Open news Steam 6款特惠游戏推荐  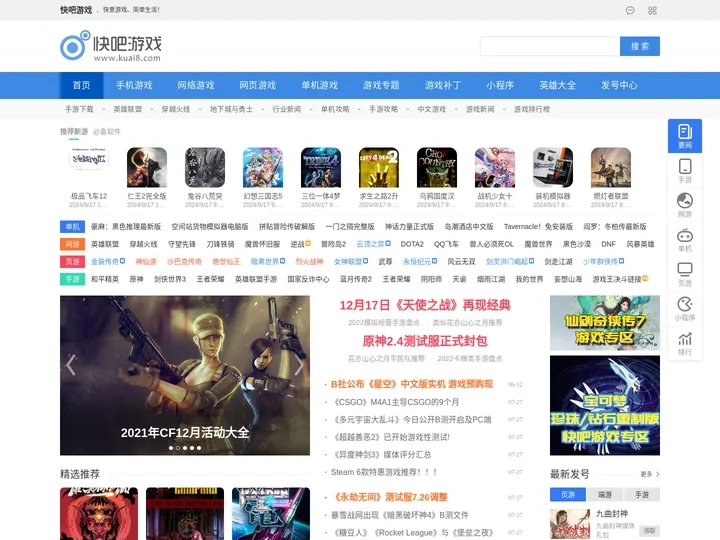coord(384,472)
